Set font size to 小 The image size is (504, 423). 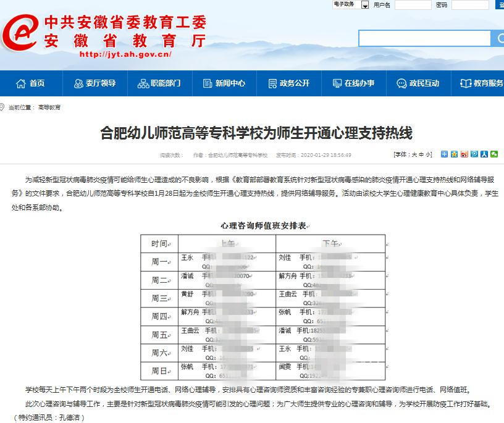click(x=428, y=154)
